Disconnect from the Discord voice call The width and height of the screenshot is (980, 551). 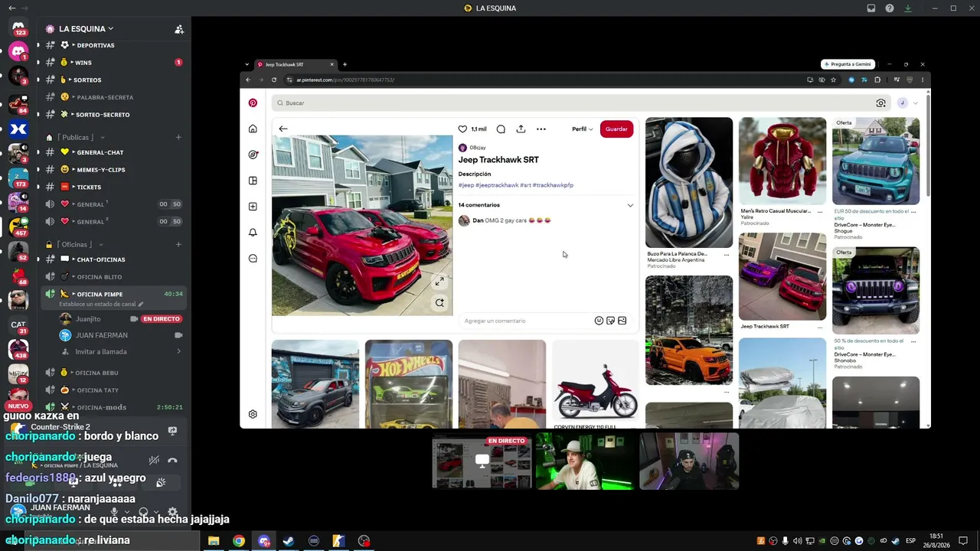pos(172,460)
